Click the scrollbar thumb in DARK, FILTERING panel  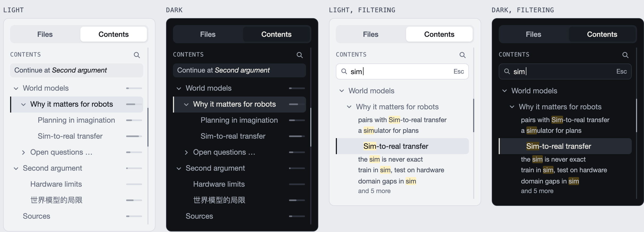(x=636, y=115)
